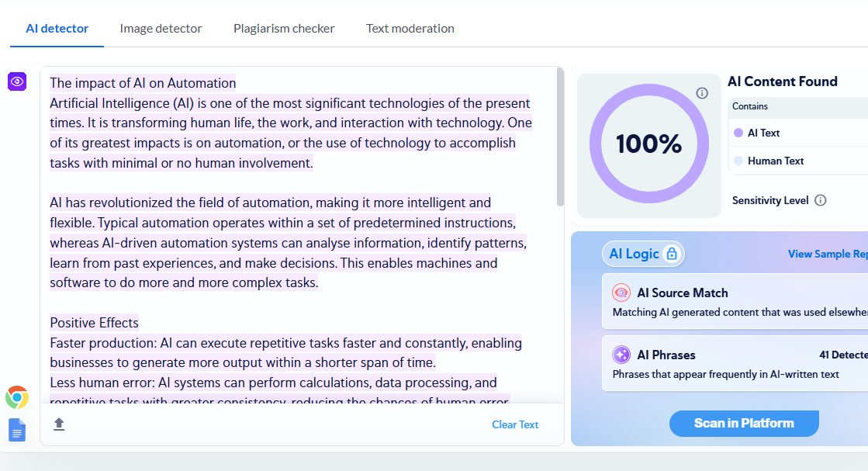Viewport: 868px width, 471px height.
Task: Click the Clear Text link
Action: [515, 424]
